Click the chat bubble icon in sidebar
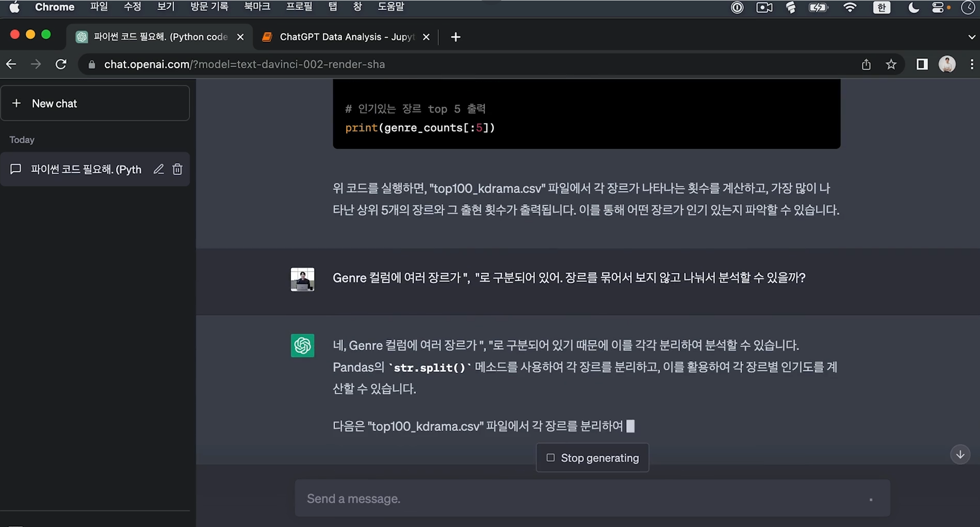 click(x=16, y=169)
